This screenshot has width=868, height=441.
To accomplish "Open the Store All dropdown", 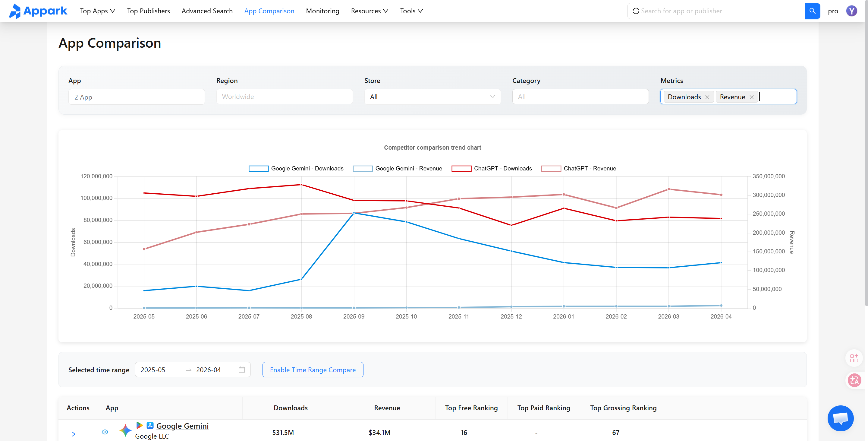I will [432, 97].
